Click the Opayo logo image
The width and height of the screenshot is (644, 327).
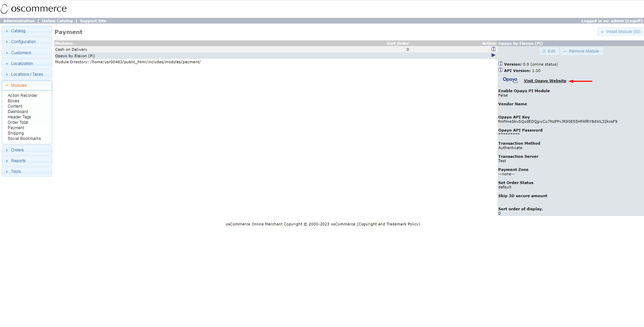click(x=510, y=80)
